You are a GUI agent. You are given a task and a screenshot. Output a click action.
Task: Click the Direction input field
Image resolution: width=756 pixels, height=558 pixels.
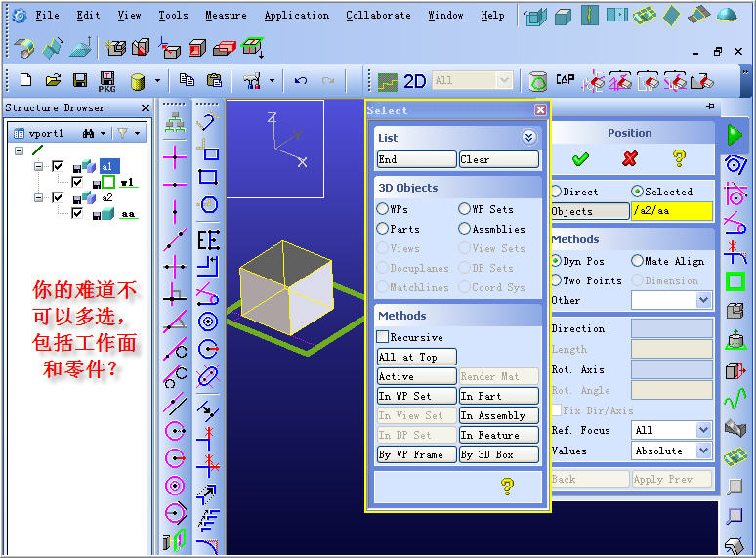(x=672, y=328)
